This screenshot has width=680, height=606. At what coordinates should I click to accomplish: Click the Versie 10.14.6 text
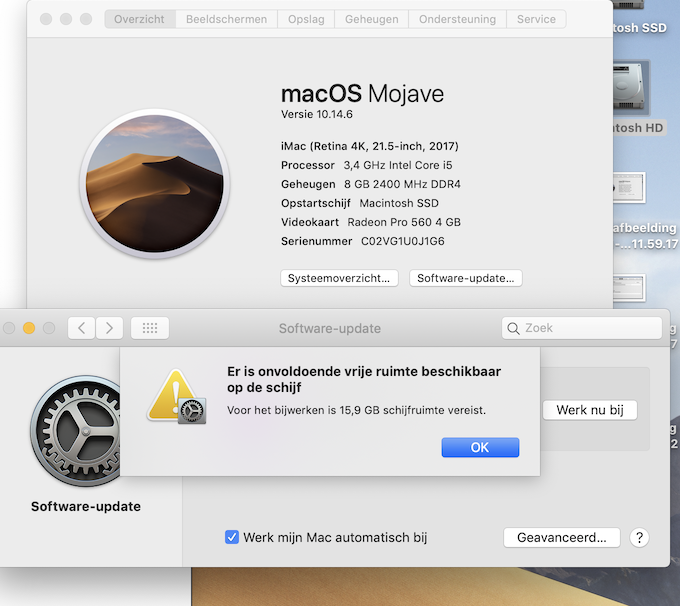tap(317, 114)
